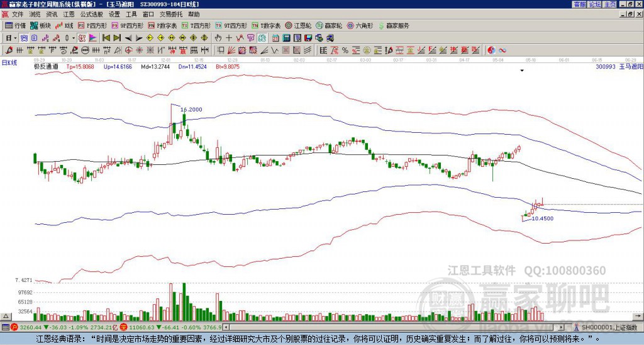Image resolution: width=644 pixels, height=345 pixels.
Task: Click the keyboard icon in status bar
Action: [x=5, y=327]
